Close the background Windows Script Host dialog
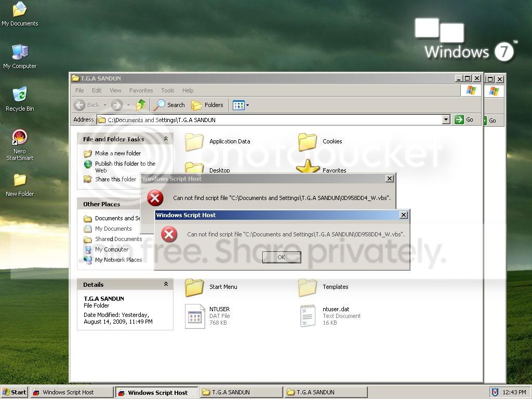This screenshot has height=399, width=532. point(390,179)
